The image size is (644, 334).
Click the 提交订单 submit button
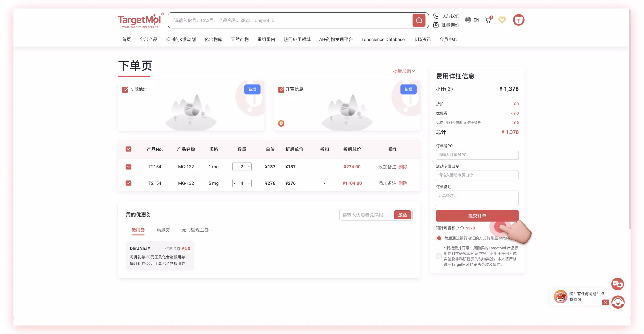pos(477,216)
